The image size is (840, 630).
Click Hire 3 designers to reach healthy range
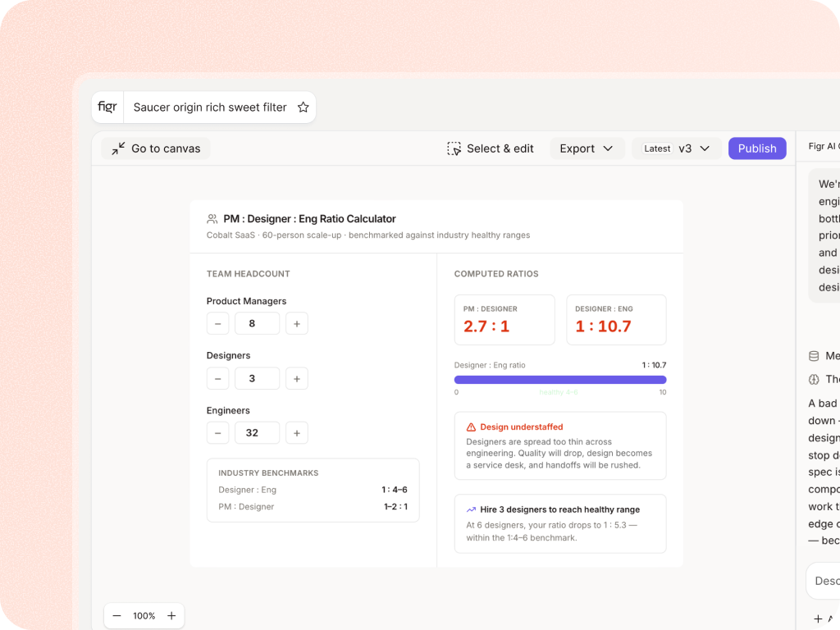click(x=559, y=509)
